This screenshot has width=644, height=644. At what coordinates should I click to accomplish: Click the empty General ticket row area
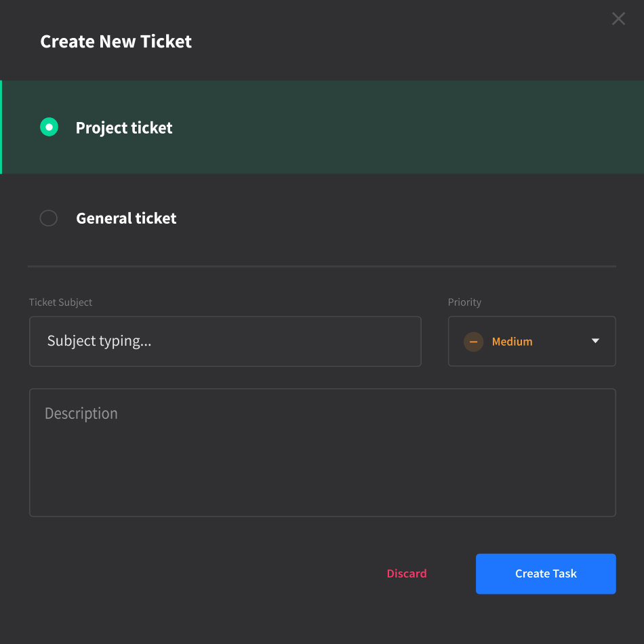407,218
